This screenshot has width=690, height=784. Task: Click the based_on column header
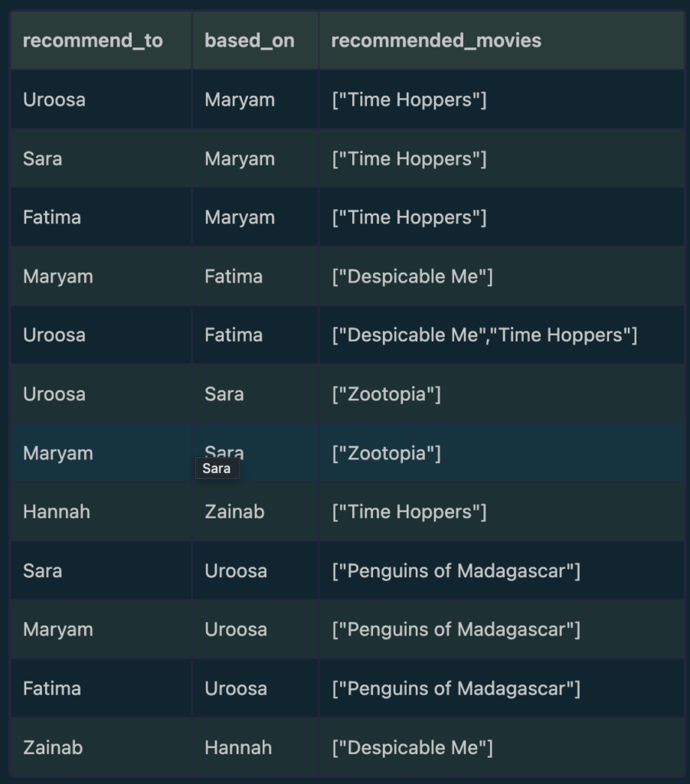[x=249, y=41]
